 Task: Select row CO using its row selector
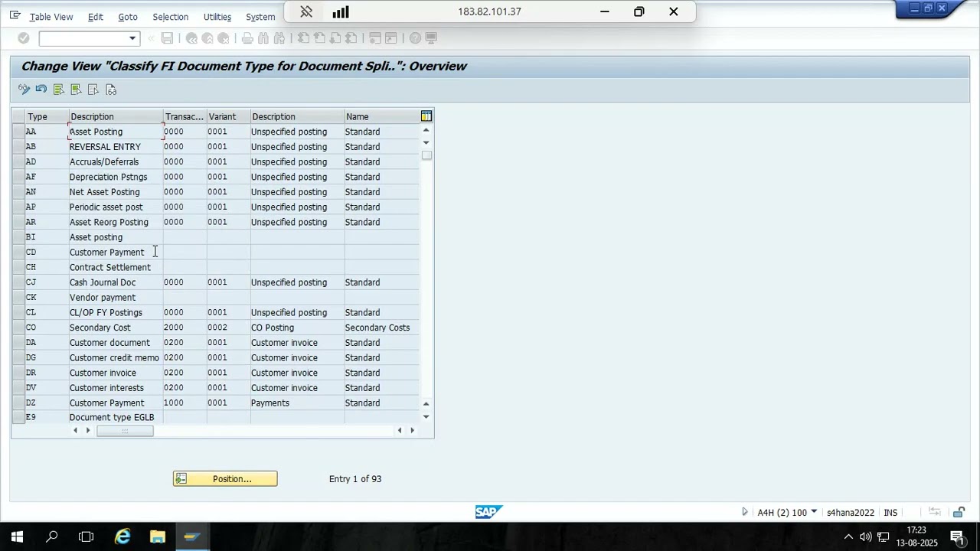[18, 328]
